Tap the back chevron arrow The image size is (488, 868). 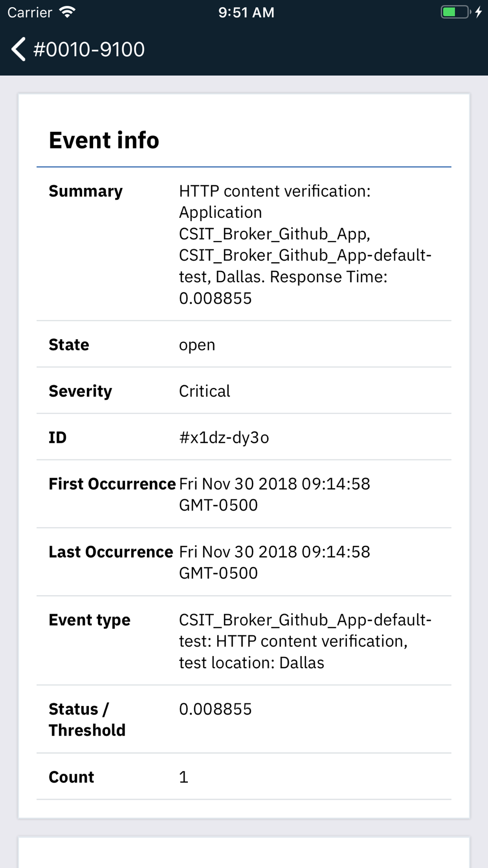(19, 49)
